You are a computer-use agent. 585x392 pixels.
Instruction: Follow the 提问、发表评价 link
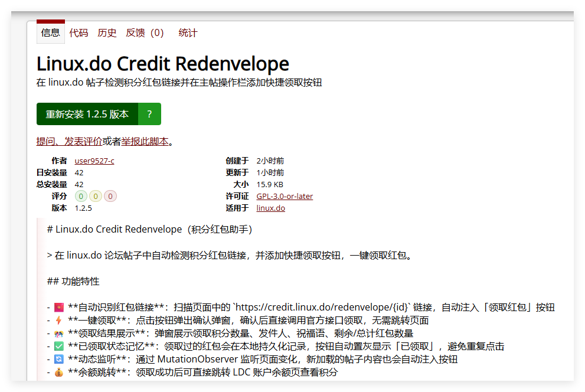(69, 141)
